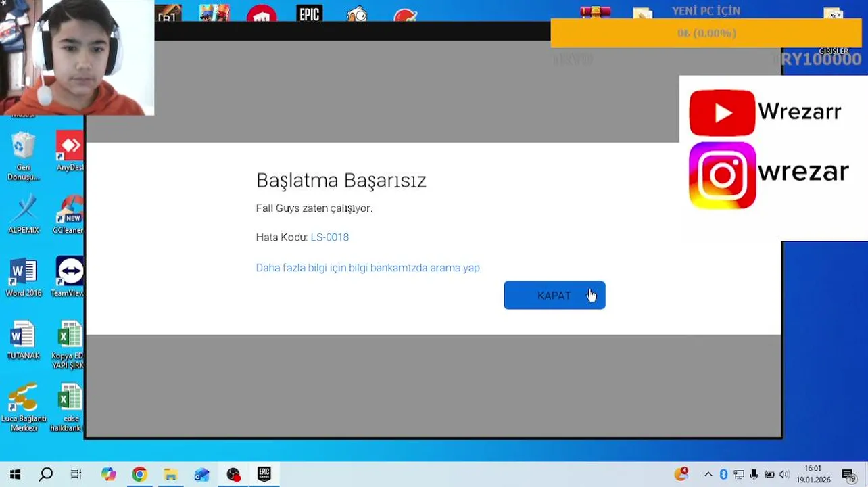Screen dimensions: 868x487
Task: Click the microphone tray icon
Action: 754,474
